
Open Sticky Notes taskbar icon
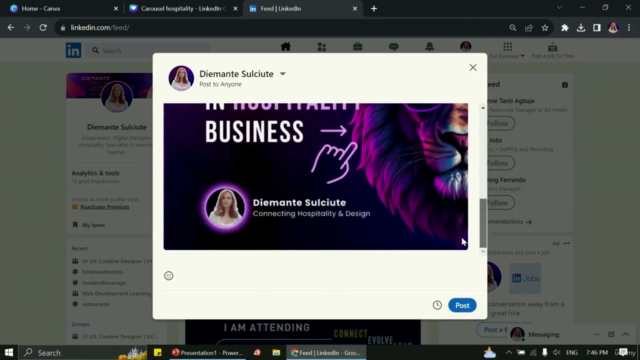[158, 353]
